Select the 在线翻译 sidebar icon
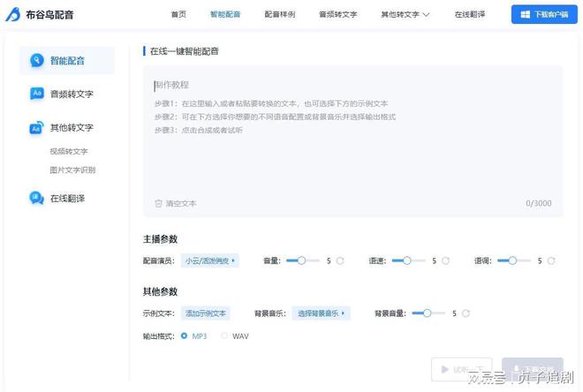Image resolution: width=583 pixels, height=392 pixels. click(x=37, y=198)
